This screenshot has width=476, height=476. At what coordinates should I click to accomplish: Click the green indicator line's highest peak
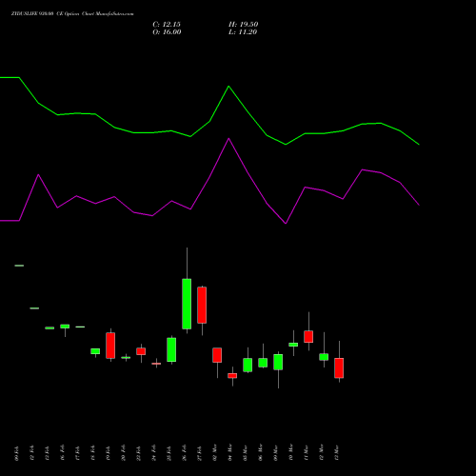coord(228,87)
